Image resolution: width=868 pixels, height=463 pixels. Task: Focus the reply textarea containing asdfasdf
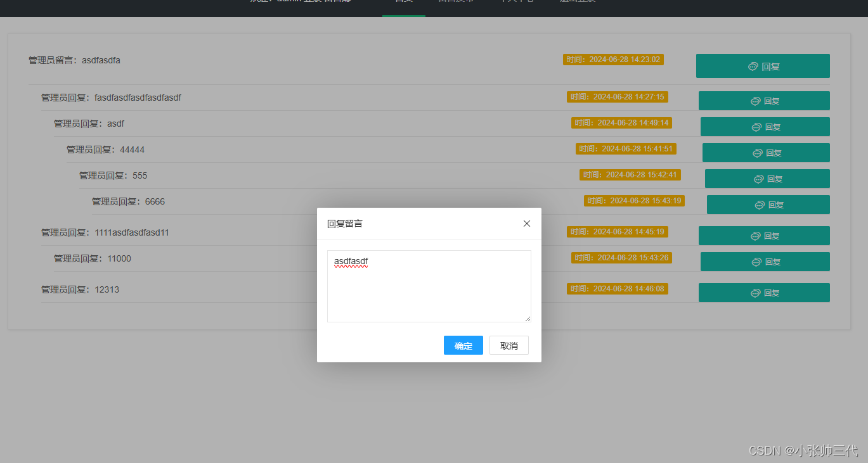coord(429,286)
